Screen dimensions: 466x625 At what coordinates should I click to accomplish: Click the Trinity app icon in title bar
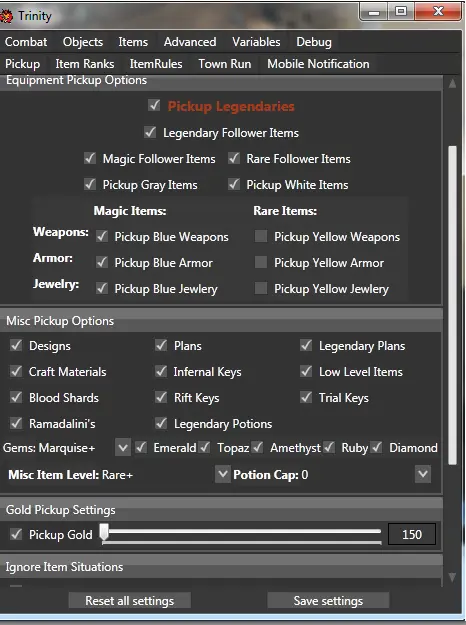[6, 16]
